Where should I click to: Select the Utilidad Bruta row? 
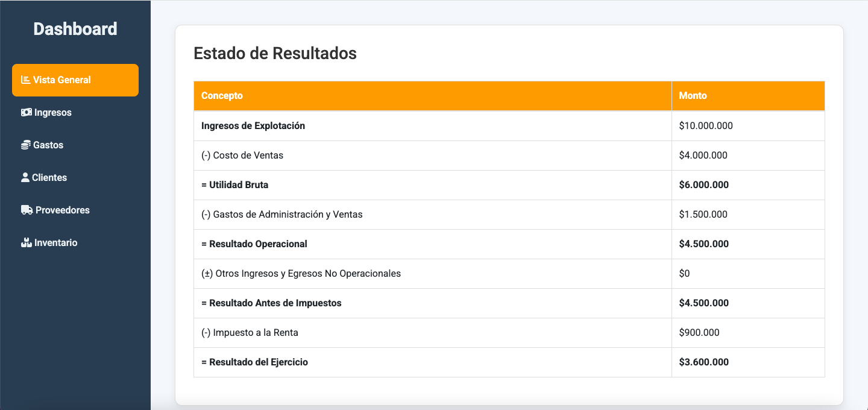point(509,185)
